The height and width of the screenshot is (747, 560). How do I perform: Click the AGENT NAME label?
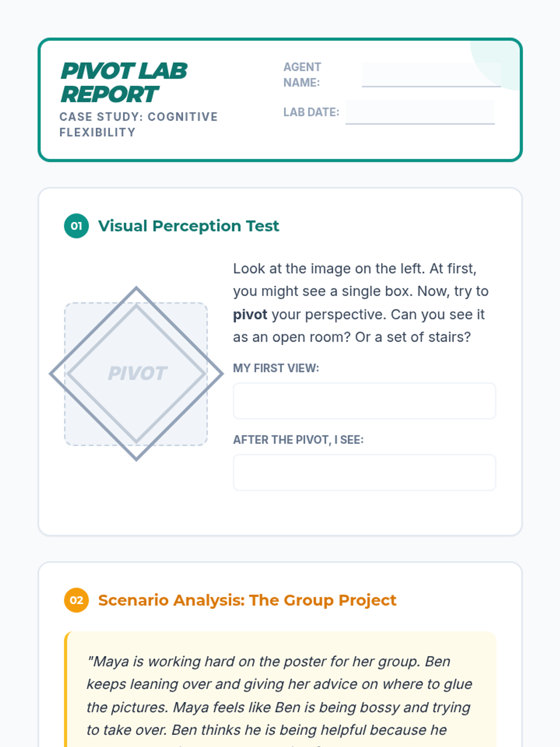pyautogui.click(x=302, y=75)
